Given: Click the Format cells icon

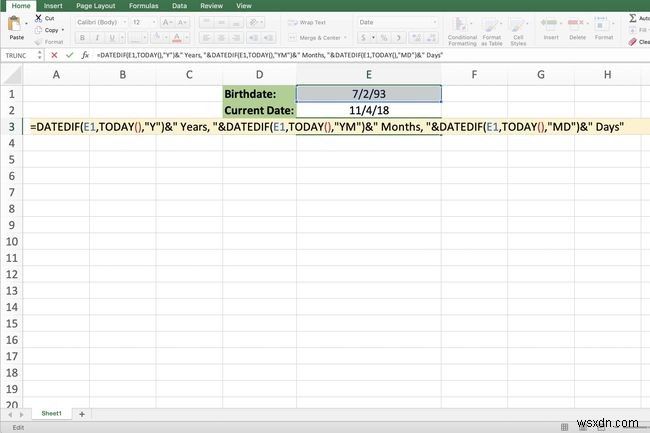Looking at the screenshot, I should click(x=603, y=23).
